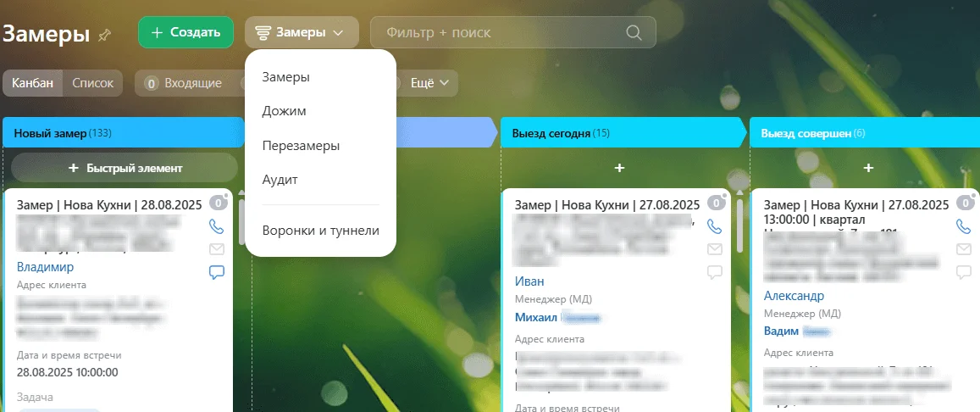
Task: Click the chat bubble icon on Владимир's card
Action: pyautogui.click(x=216, y=272)
